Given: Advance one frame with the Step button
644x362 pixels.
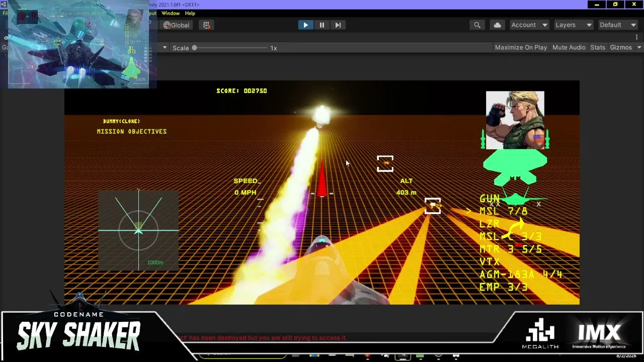Looking at the screenshot, I should [x=338, y=25].
